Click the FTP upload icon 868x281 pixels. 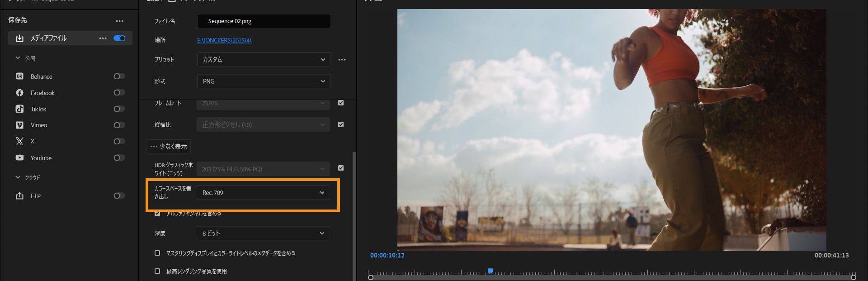(x=19, y=196)
